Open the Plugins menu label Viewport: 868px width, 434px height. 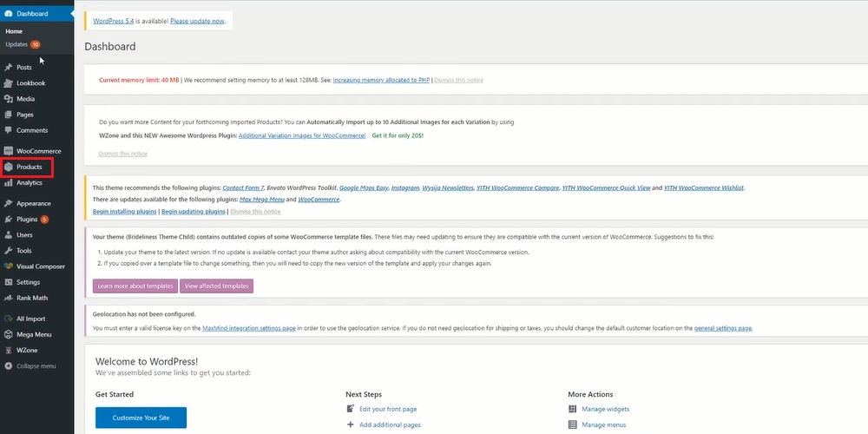point(27,220)
